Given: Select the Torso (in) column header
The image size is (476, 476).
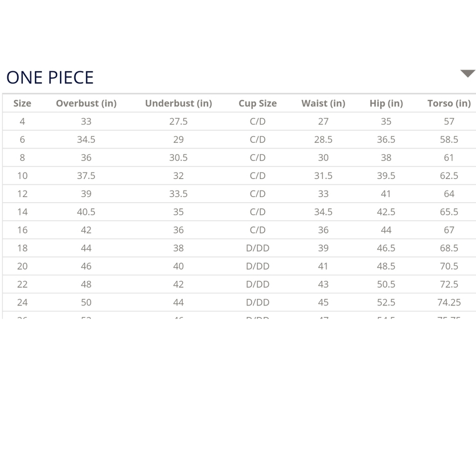Looking at the screenshot, I should [x=449, y=103].
